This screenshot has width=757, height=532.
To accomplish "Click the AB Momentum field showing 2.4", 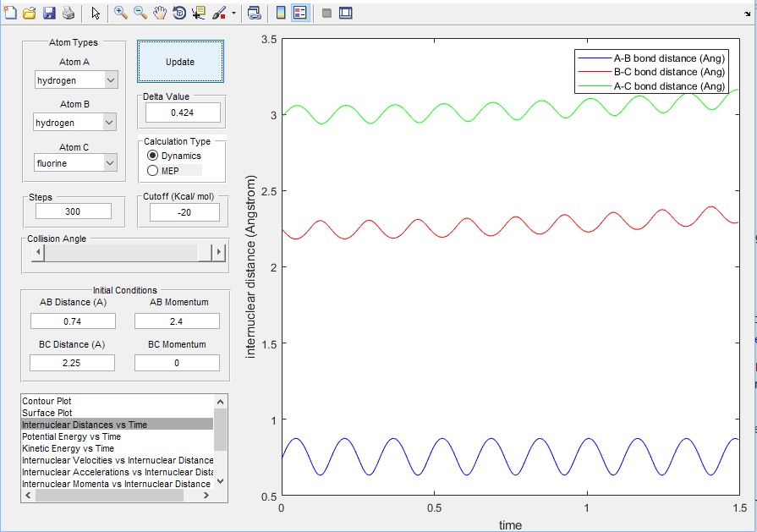I will point(177,321).
